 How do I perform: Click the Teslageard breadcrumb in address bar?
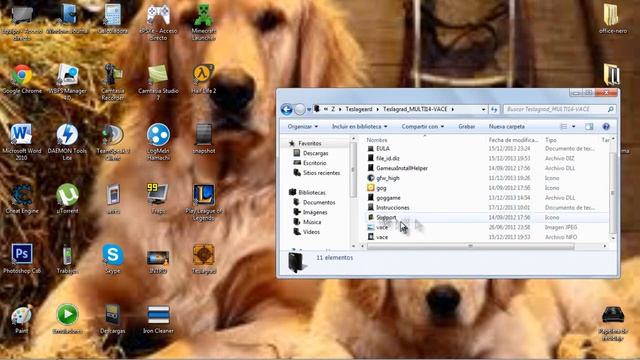(x=359, y=109)
